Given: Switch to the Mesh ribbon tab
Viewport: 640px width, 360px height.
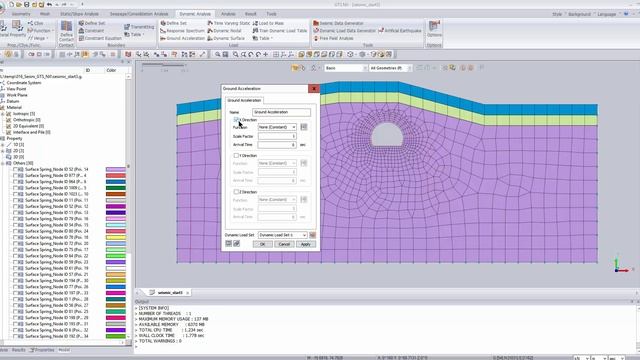Looking at the screenshot, I should point(45,14).
